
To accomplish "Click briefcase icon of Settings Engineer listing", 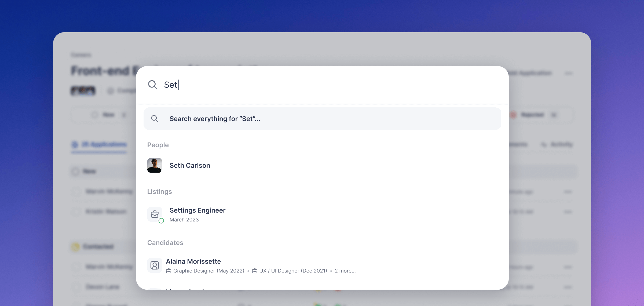I will (x=155, y=214).
